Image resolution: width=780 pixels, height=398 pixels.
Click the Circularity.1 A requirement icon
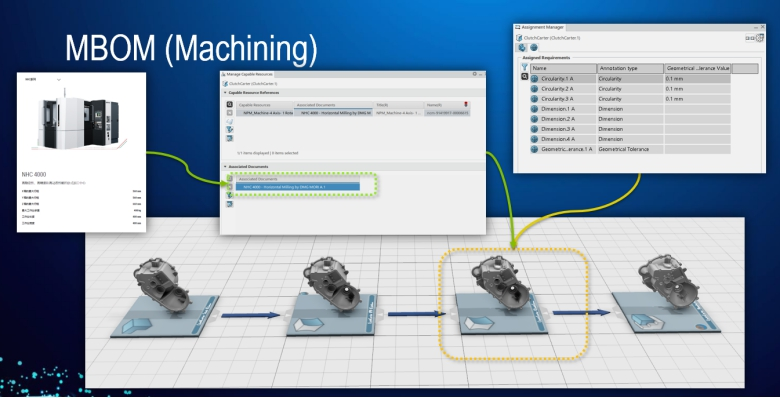tap(534, 79)
